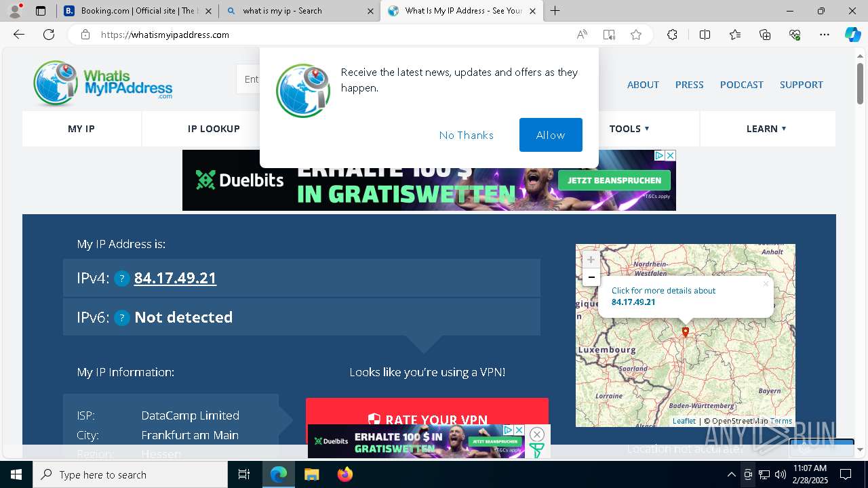
Task: Click the WhatIsMyIPAddress logo
Action: 103,84
